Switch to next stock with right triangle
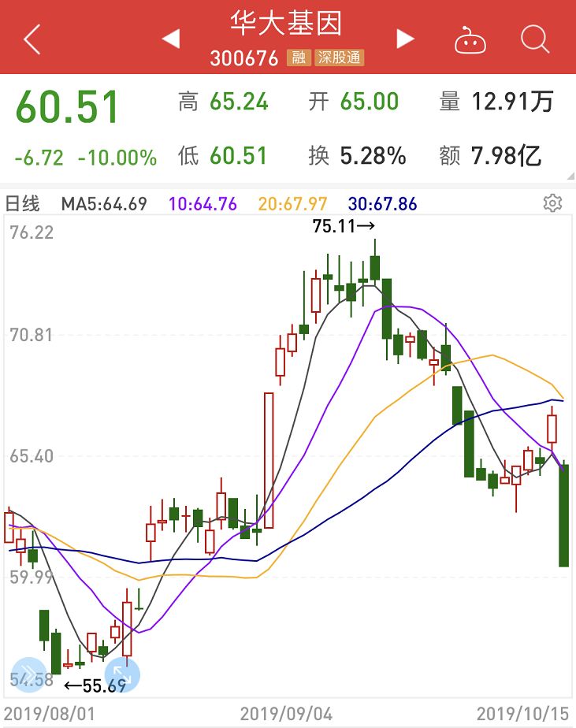576x728 pixels. point(405,39)
